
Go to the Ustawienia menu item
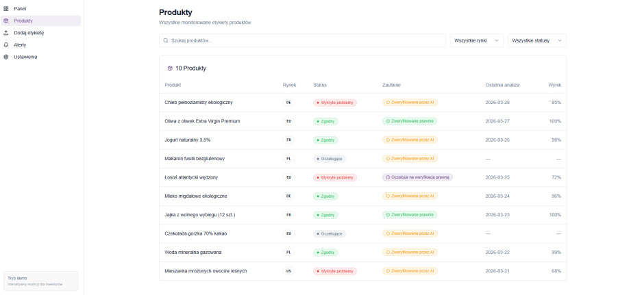(x=26, y=57)
